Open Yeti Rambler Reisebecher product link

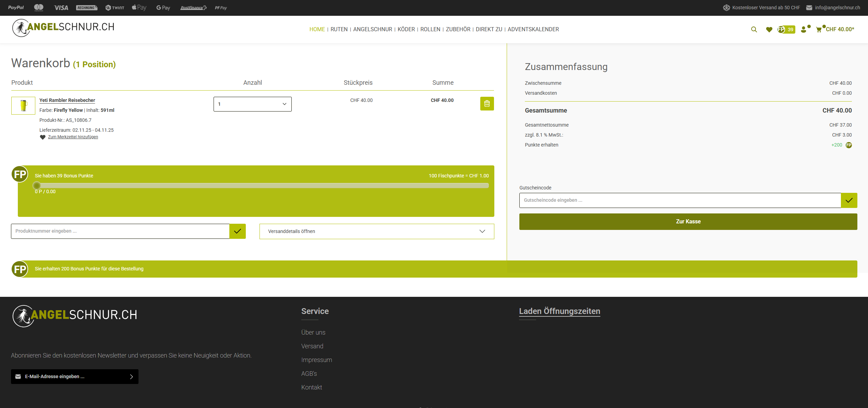[67, 100]
